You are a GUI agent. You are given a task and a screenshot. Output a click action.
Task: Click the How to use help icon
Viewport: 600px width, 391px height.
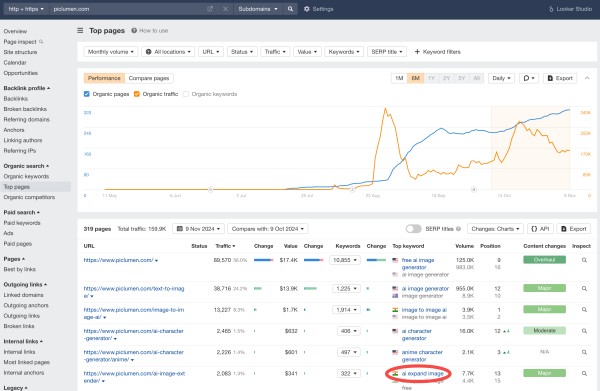click(134, 31)
